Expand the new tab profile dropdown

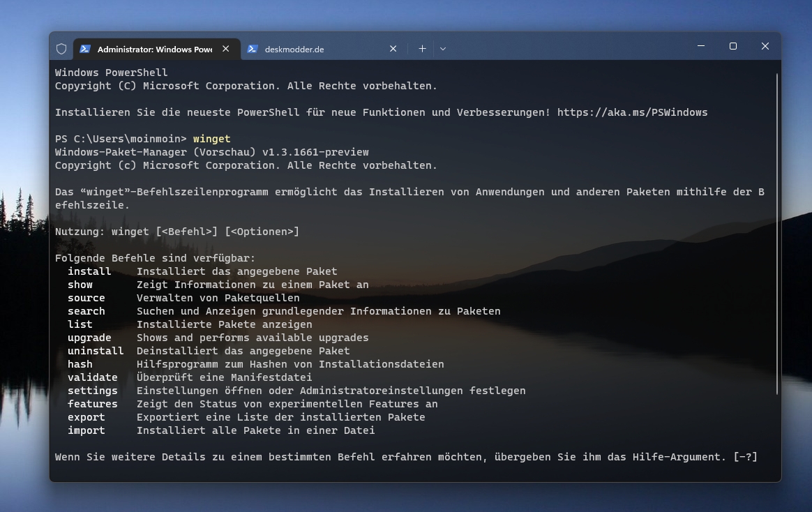tap(443, 49)
